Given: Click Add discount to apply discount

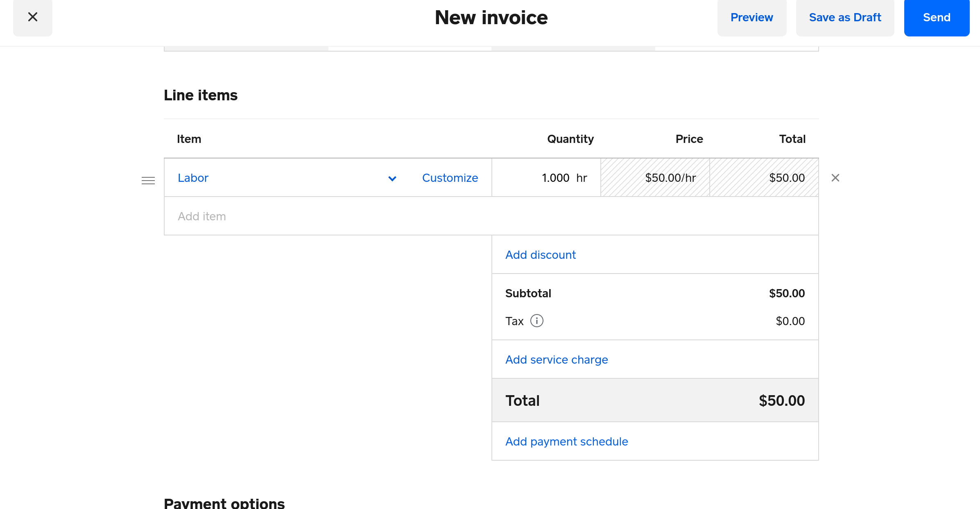Looking at the screenshot, I should pyautogui.click(x=541, y=254).
